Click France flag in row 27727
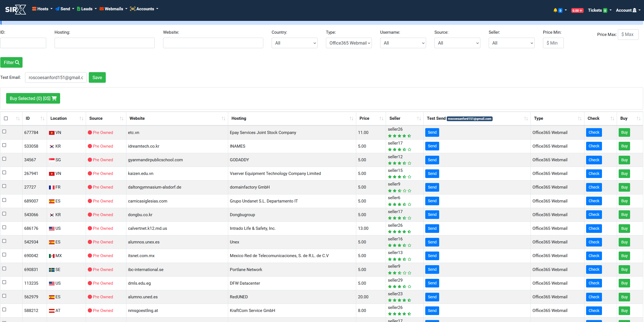Screen dimensions: 644x322 coord(51,187)
